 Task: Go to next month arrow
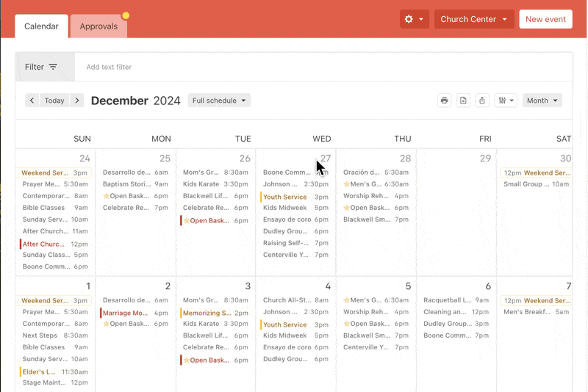[77, 101]
